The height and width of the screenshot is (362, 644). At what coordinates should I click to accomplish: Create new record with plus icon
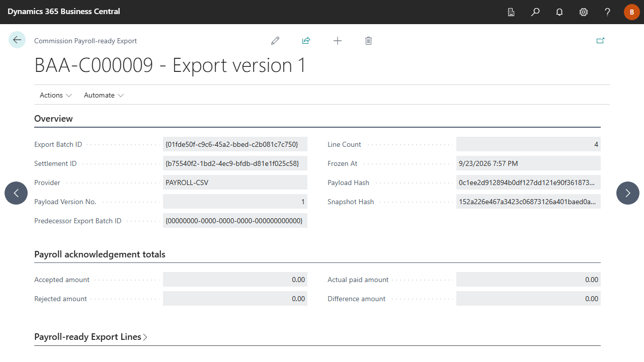click(x=338, y=41)
